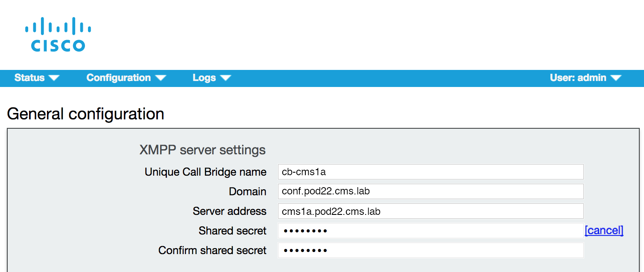Click the General configuration heading
This screenshot has height=272, width=644.
86,114
